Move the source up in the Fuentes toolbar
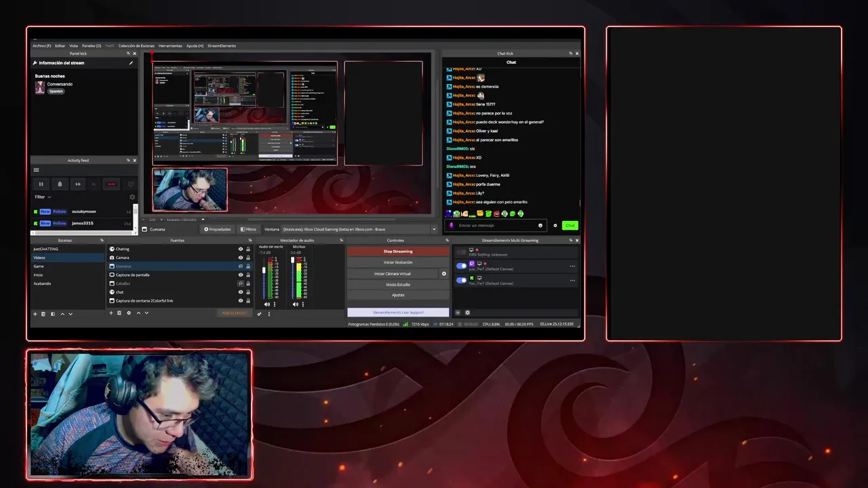This screenshot has height=488, width=868. coord(138,313)
